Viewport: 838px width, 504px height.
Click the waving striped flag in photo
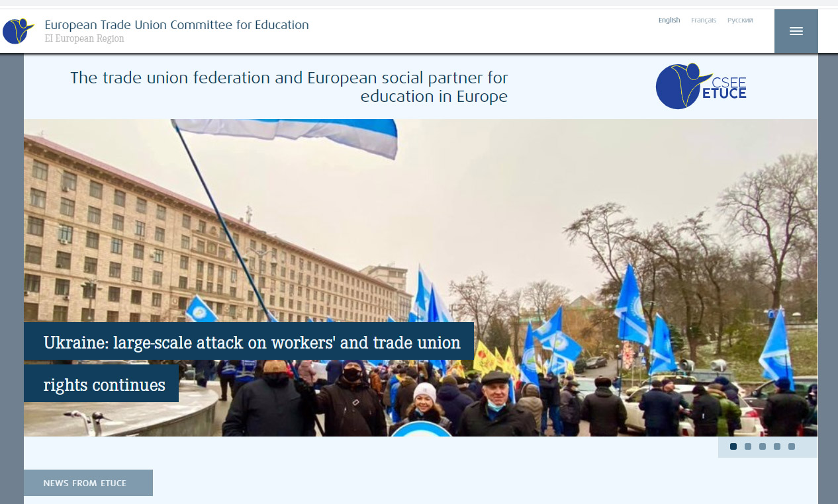285,136
